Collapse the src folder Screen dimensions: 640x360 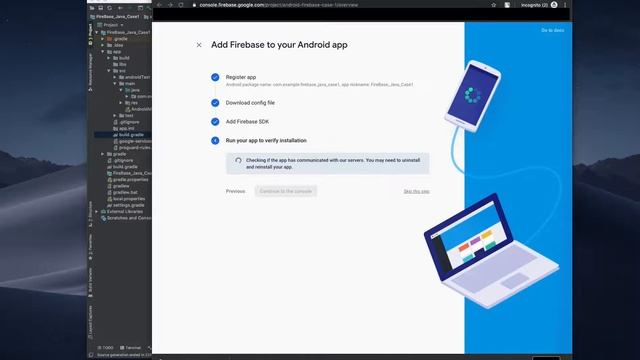pos(109,71)
